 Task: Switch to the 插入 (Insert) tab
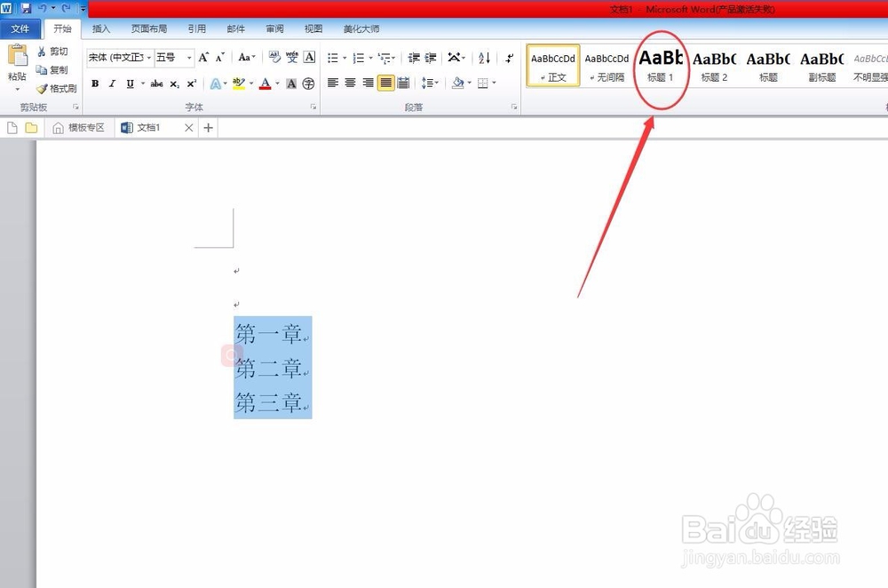[x=101, y=29]
